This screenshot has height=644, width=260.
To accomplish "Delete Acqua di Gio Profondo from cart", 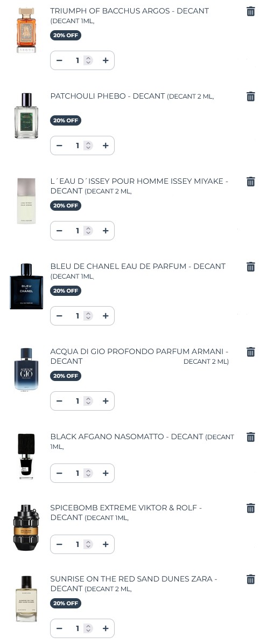I will coord(250,352).
